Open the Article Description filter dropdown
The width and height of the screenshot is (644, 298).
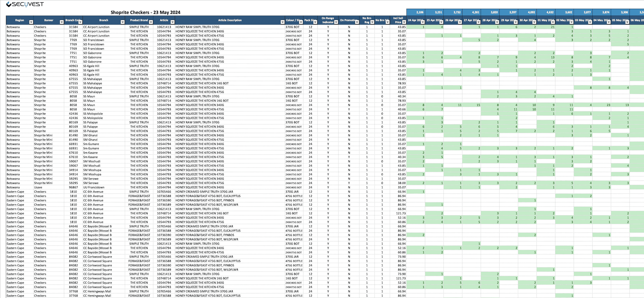(282, 22)
